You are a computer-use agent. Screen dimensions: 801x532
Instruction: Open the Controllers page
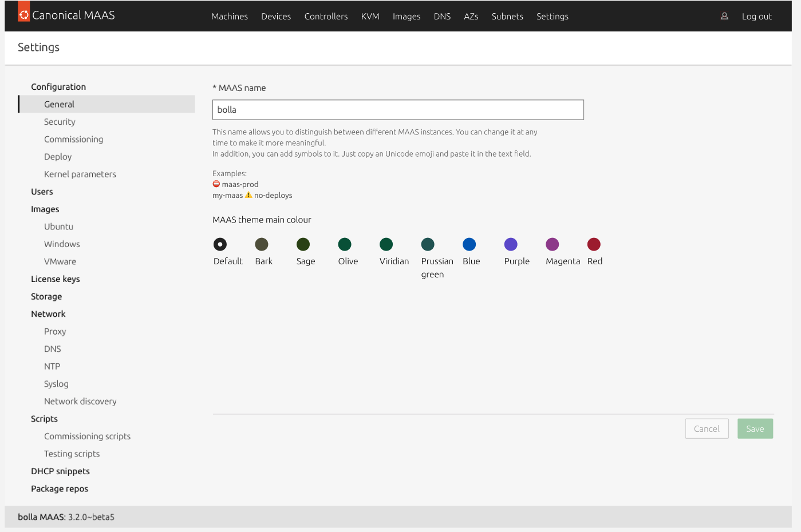point(326,17)
